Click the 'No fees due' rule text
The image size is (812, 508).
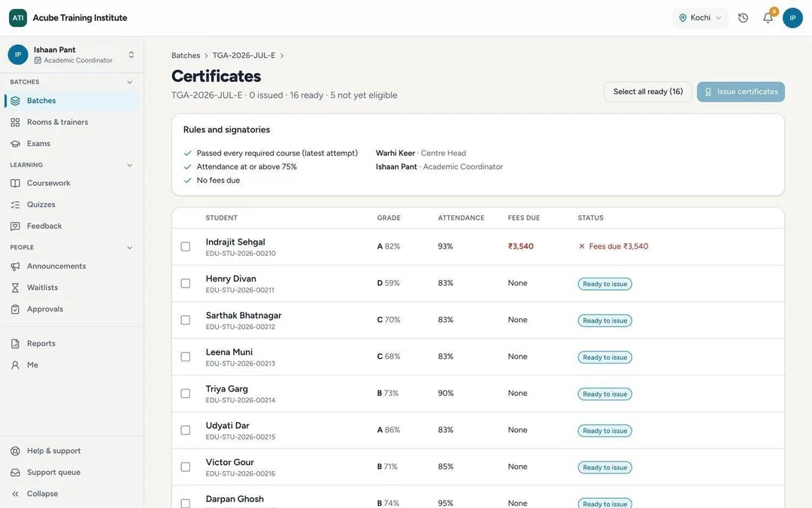click(x=218, y=181)
